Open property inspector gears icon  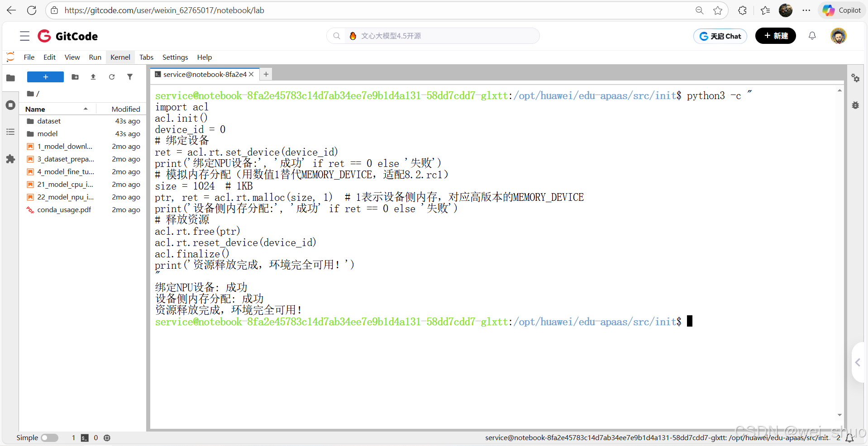tap(855, 78)
